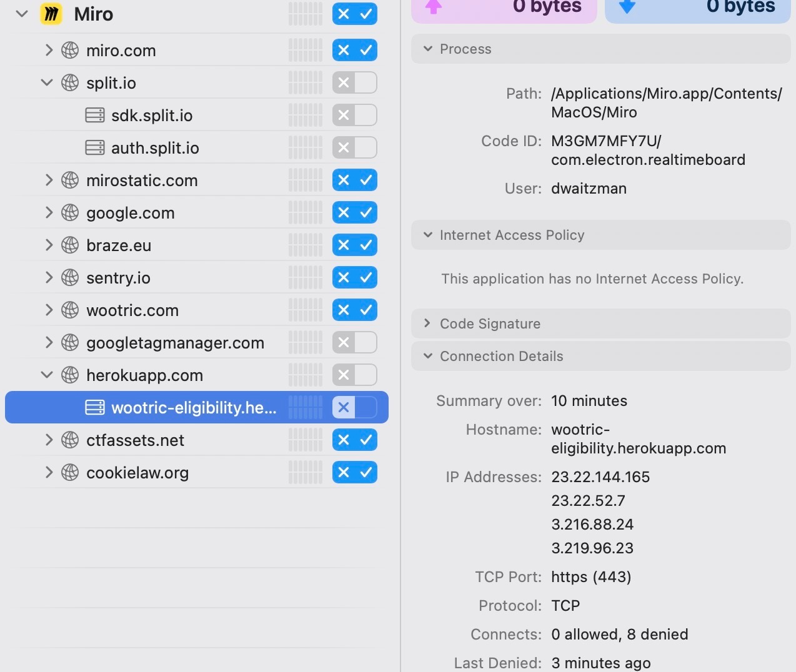This screenshot has height=672, width=796.
Task: Click the path /Applications/Miro.app/Contents/
Action: (x=667, y=94)
